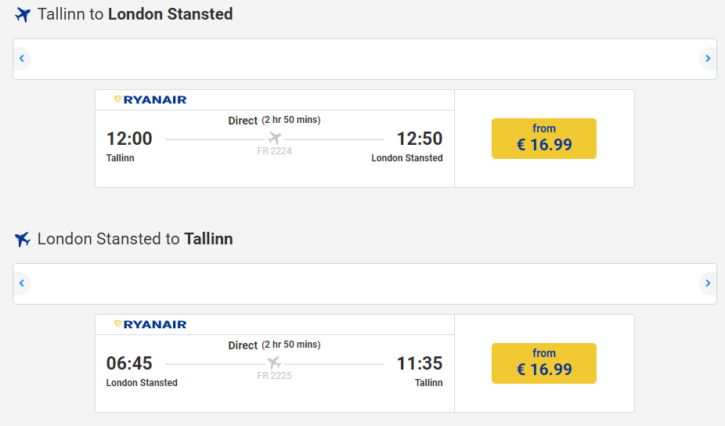Click flight number FR 2225

(275, 376)
